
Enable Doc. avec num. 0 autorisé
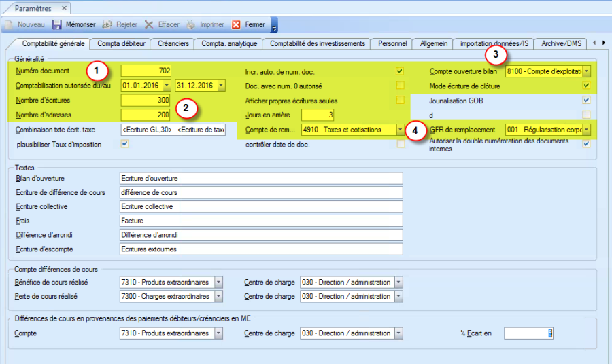(400, 86)
